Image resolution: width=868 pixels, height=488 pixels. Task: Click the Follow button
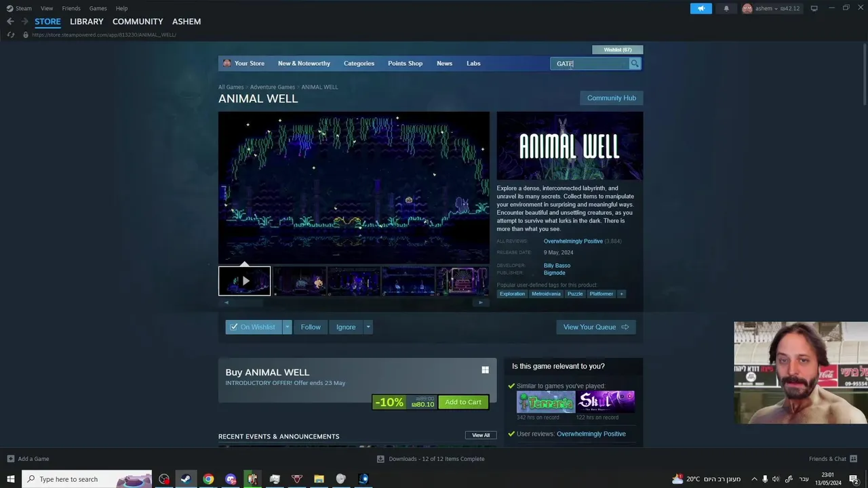[x=311, y=327]
